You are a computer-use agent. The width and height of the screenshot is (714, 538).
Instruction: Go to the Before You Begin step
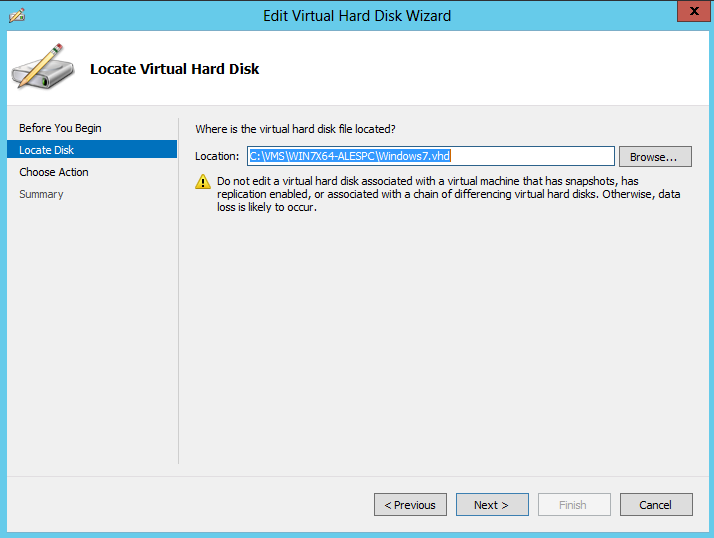coord(60,128)
